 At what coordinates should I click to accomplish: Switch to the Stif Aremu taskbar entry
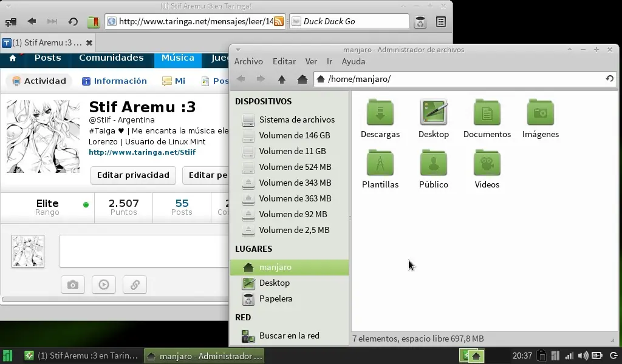[81, 356]
